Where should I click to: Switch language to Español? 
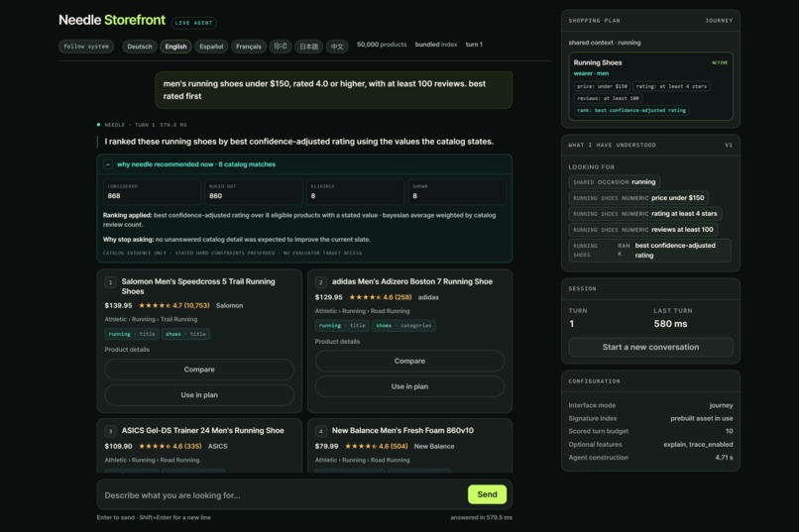[211, 47]
